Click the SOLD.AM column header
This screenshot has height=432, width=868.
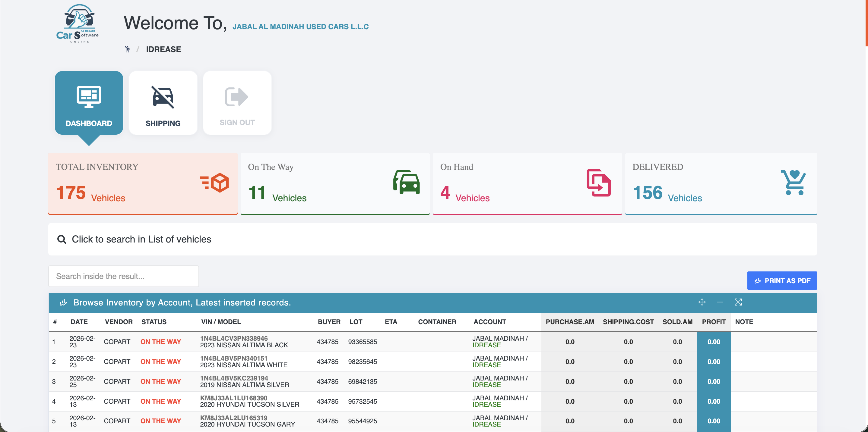[x=678, y=322]
